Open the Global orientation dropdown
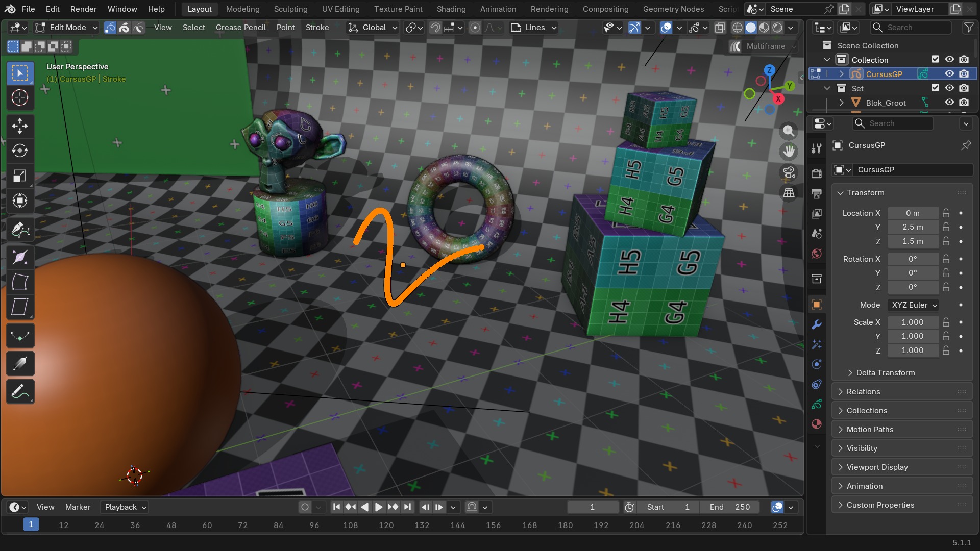This screenshot has width=980, height=551. pos(373,28)
